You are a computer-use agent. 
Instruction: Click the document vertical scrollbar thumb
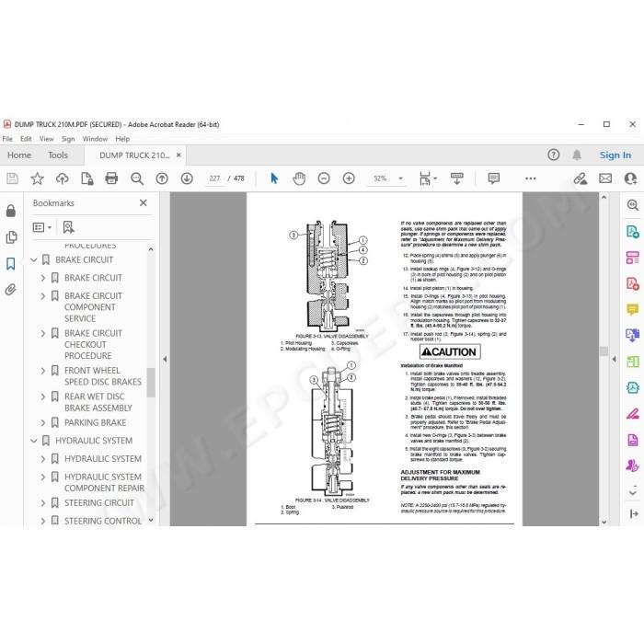coord(604,351)
